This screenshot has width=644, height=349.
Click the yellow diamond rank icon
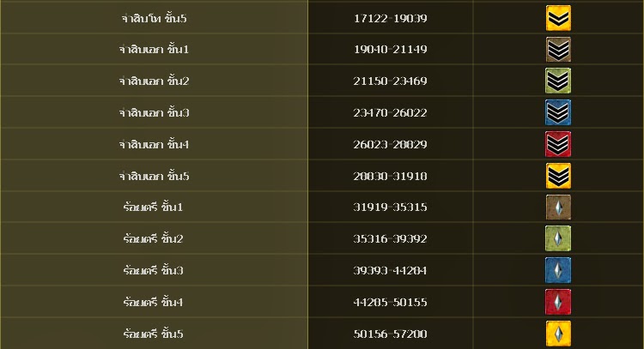558,334
